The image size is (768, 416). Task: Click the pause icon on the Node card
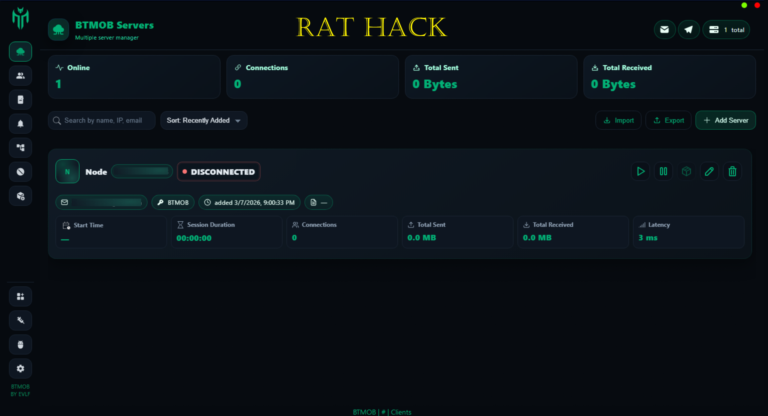(x=663, y=171)
